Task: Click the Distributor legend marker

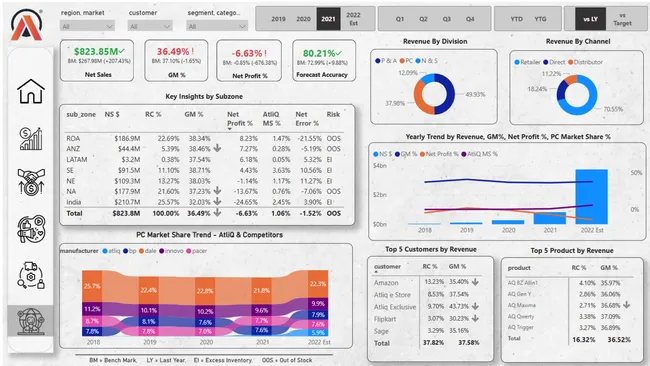Action: [x=570, y=62]
